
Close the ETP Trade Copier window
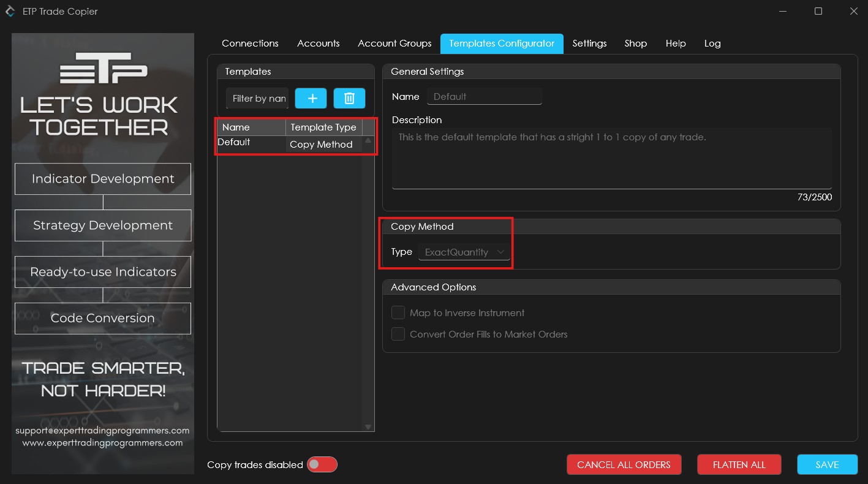pos(854,11)
